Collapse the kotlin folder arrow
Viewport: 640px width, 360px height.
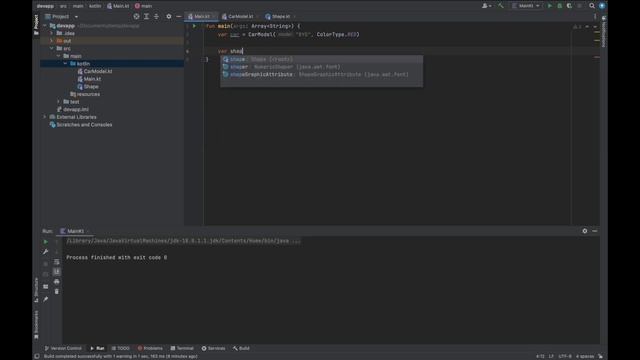point(65,64)
